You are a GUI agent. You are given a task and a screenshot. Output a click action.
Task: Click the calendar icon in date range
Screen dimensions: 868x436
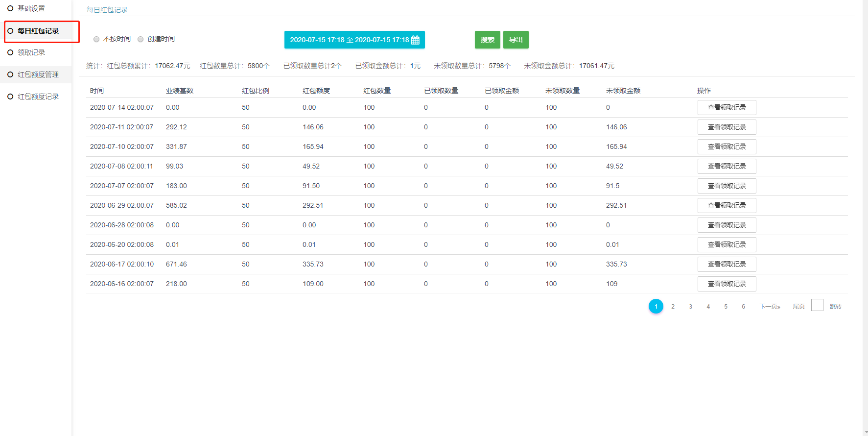click(x=415, y=40)
